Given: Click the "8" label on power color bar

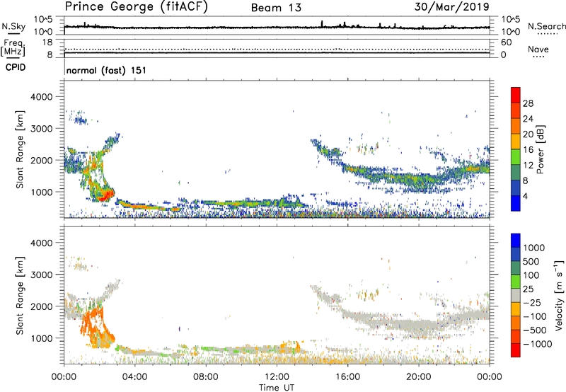Looking at the screenshot, I should 526,181.
